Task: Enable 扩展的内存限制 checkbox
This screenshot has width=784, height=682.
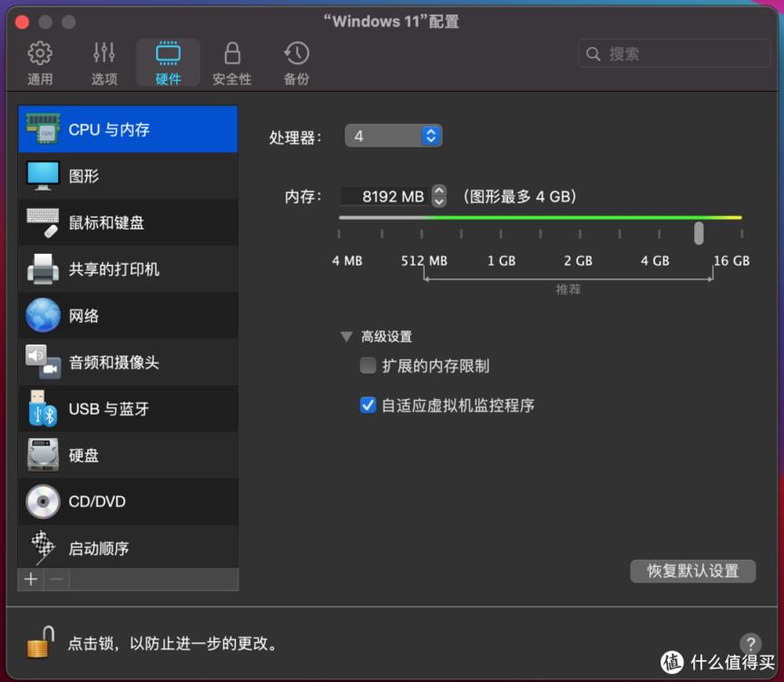Action: pos(367,366)
